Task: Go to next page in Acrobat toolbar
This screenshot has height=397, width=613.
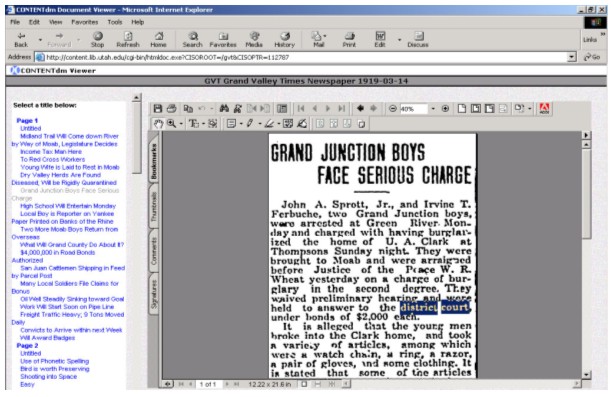Action: (x=328, y=108)
